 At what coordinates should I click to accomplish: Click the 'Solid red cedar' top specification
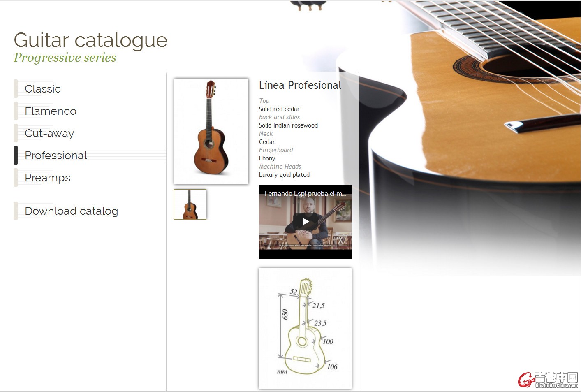(279, 109)
